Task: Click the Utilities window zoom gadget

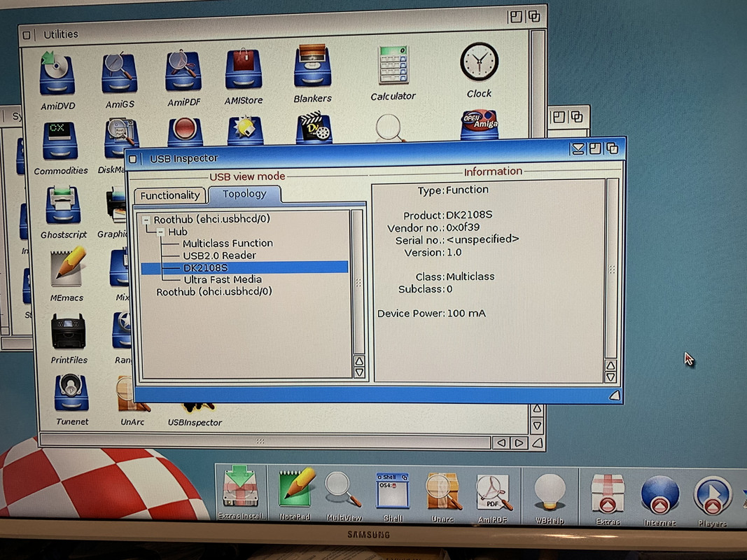Action: [x=516, y=17]
